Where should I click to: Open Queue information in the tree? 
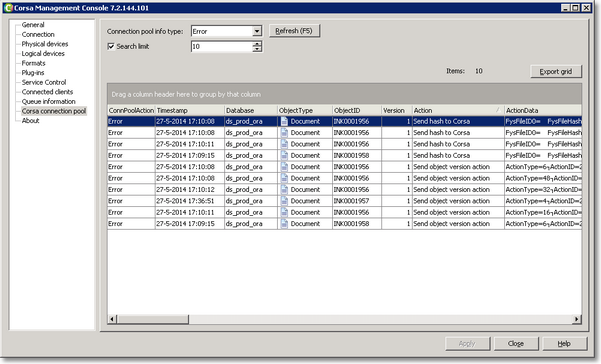pos(48,102)
